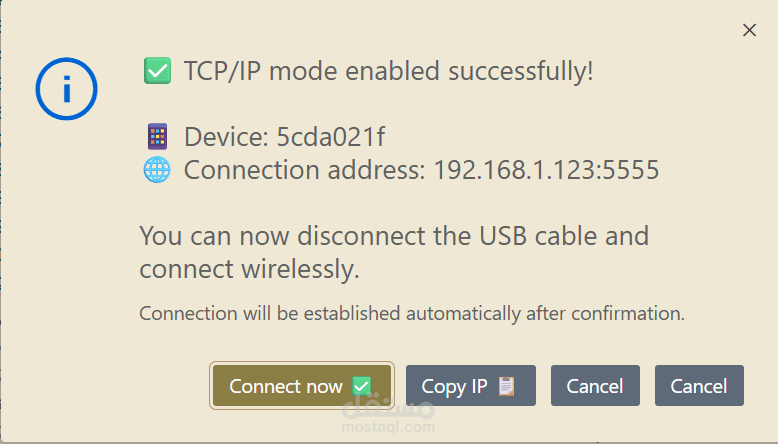The image size is (778, 444).
Task: Close the dialog with the X icon
Action: pos(749,31)
